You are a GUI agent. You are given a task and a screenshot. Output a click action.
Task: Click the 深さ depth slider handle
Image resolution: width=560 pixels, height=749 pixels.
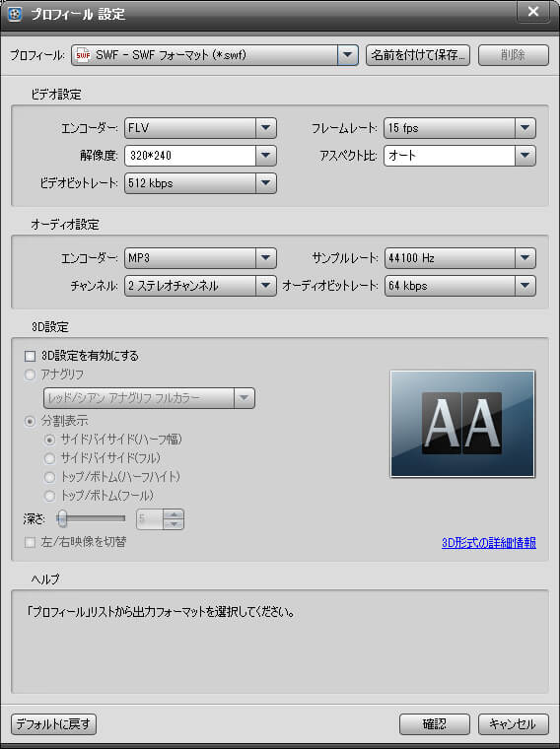click(x=62, y=518)
